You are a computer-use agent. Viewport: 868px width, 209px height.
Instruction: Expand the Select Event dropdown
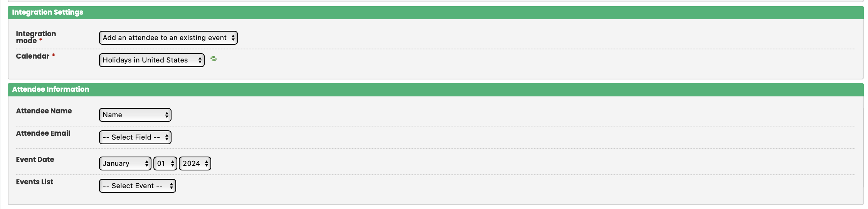pos(137,186)
